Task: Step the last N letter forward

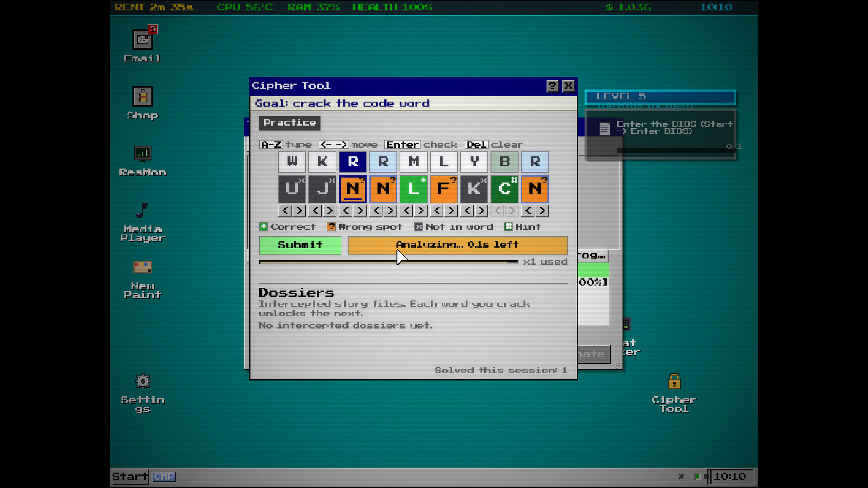Action: pyautogui.click(x=542, y=211)
